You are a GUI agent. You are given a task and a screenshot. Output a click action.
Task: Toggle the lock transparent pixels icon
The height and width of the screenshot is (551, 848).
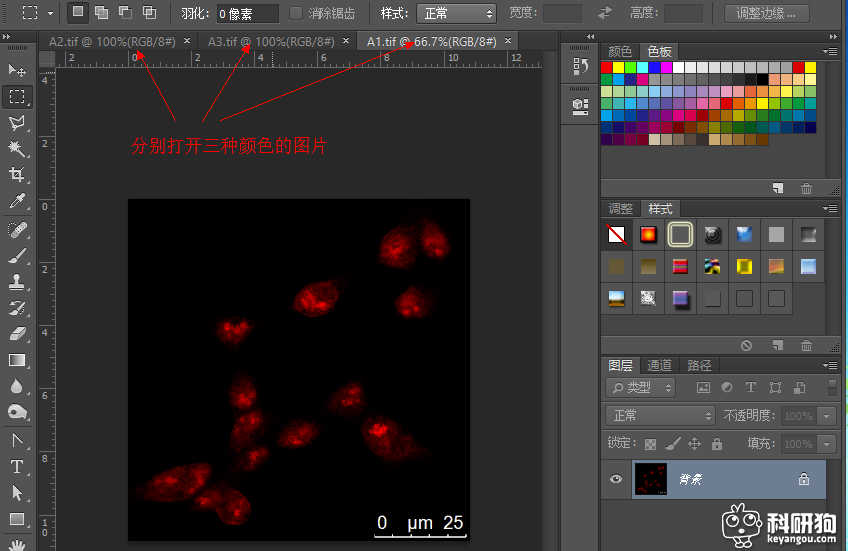coord(651,443)
